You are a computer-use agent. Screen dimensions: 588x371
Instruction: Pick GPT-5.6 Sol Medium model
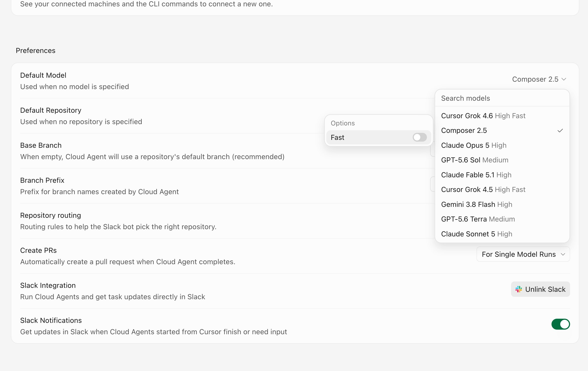click(x=502, y=160)
